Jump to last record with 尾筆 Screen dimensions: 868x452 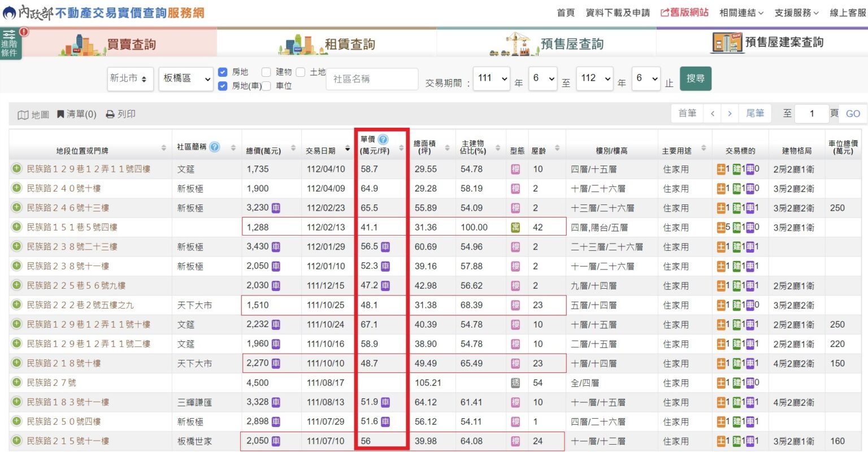click(x=755, y=114)
